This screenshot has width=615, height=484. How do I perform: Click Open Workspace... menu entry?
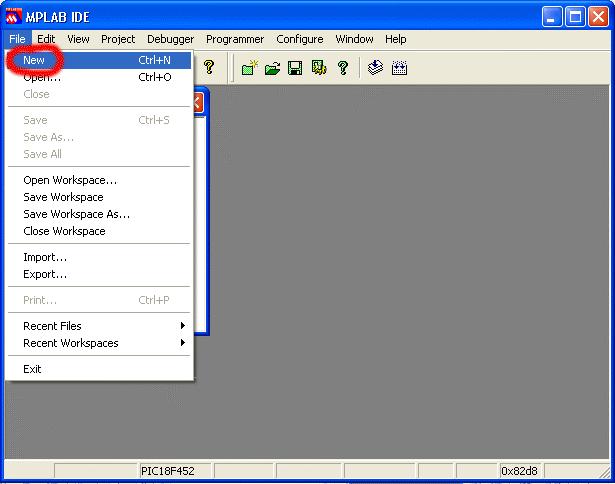(x=100, y=180)
